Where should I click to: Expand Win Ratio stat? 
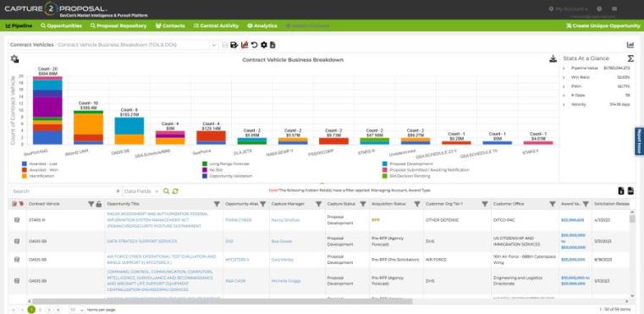tap(564, 77)
